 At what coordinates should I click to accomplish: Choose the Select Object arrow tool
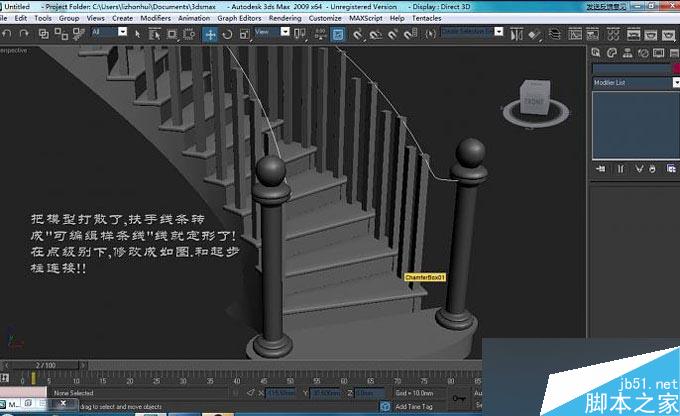click(137, 34)
